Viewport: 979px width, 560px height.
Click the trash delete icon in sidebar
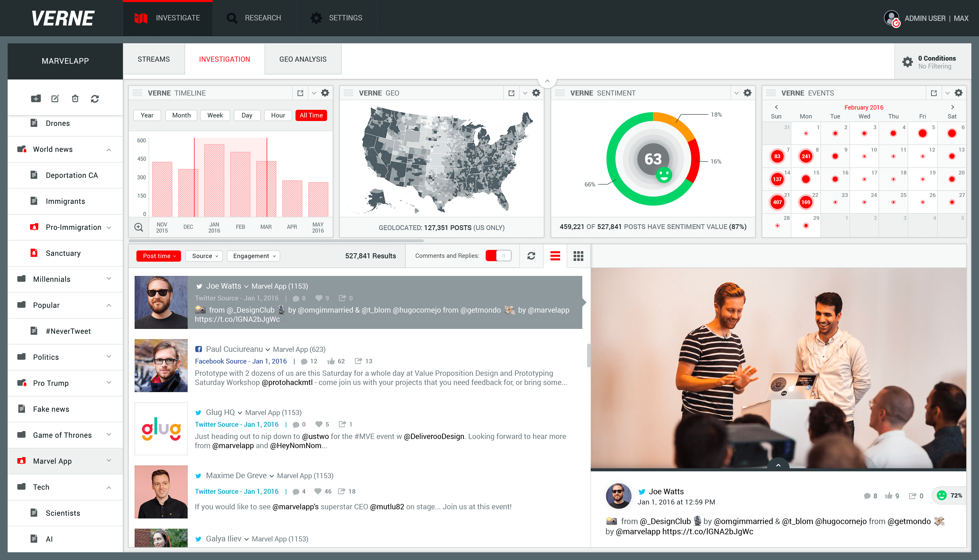(75, 99)
